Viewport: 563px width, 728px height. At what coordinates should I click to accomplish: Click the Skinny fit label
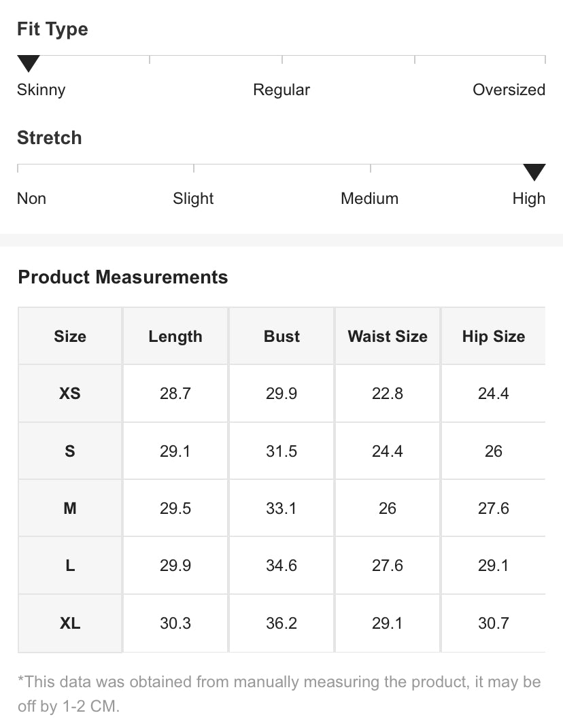click(41, 90)
